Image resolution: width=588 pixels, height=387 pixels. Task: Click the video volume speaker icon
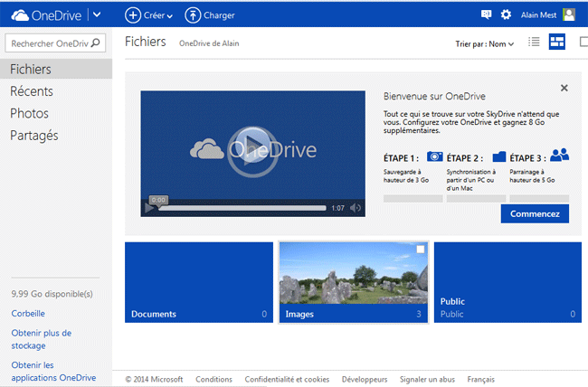[x=356, y=208]
